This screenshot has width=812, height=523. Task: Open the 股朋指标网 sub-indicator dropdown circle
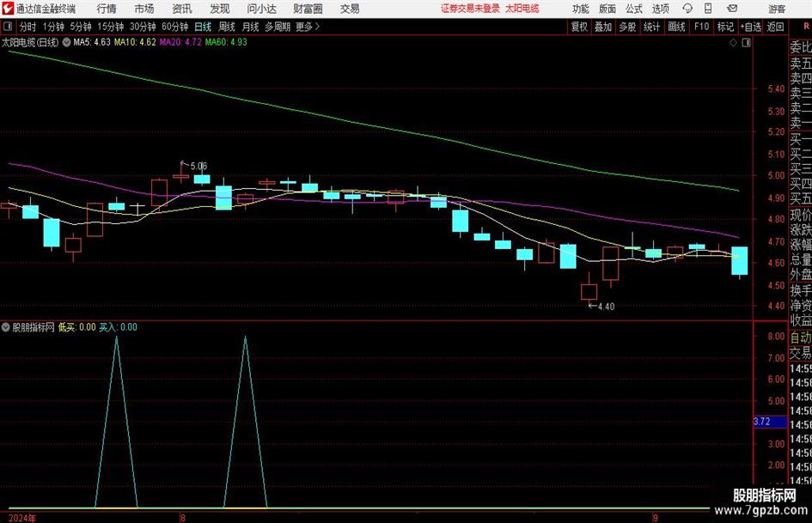click(6, 327)
